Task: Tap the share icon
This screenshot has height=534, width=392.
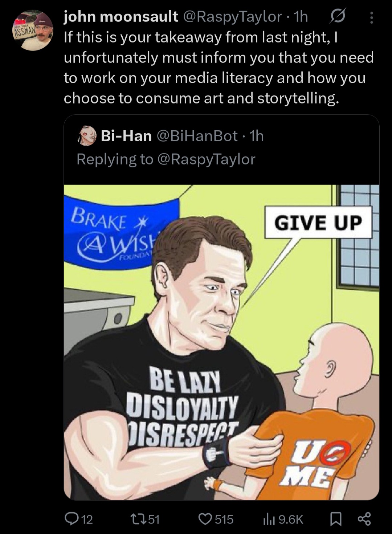Action: pos(364,519)
